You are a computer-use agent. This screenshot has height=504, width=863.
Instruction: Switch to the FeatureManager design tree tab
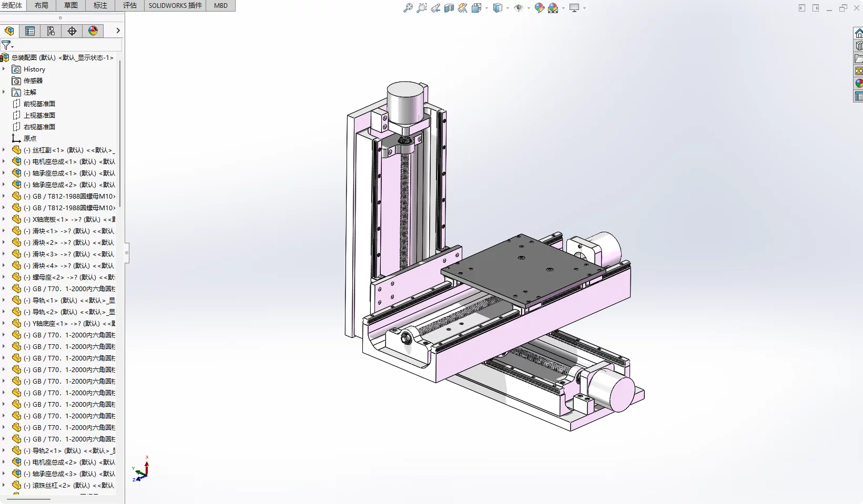[x=9, y=31]
